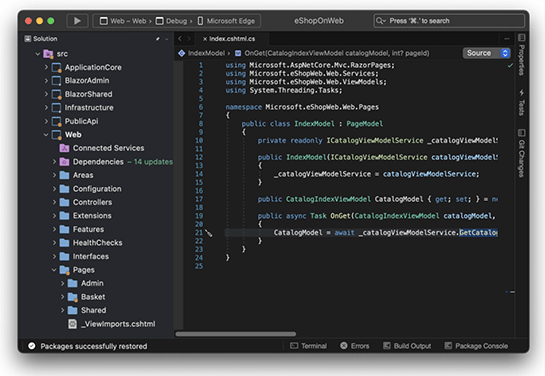This screenshot has height=376, width=545.
Task: Click the '14 updates' label
Action: 153,162
